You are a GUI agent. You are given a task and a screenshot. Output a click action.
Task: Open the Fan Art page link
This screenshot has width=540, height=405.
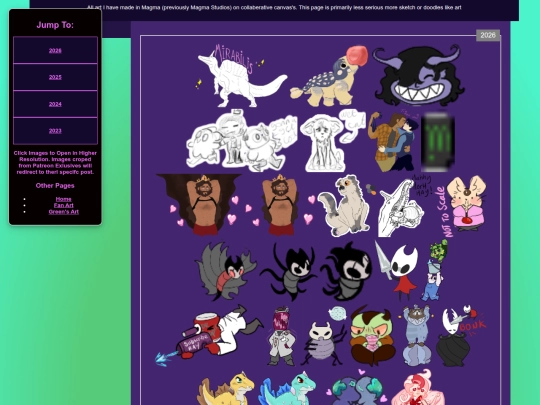(x=63, y=205)
